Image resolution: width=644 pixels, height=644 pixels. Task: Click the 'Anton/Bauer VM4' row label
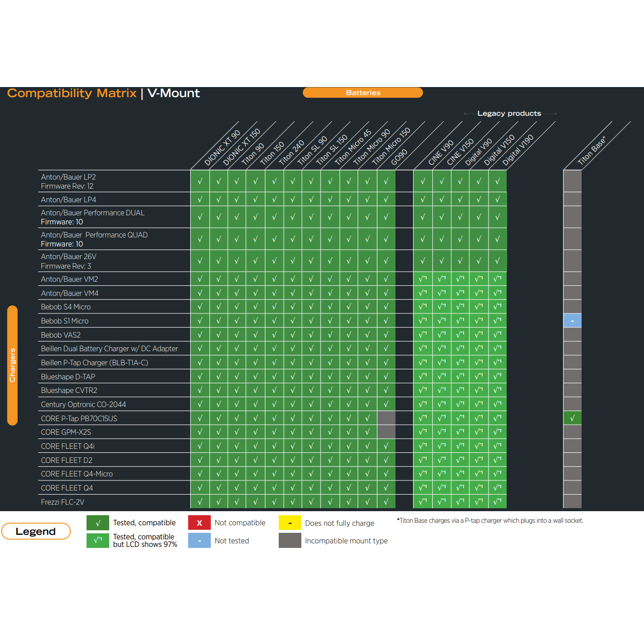[x=69, y=293]
